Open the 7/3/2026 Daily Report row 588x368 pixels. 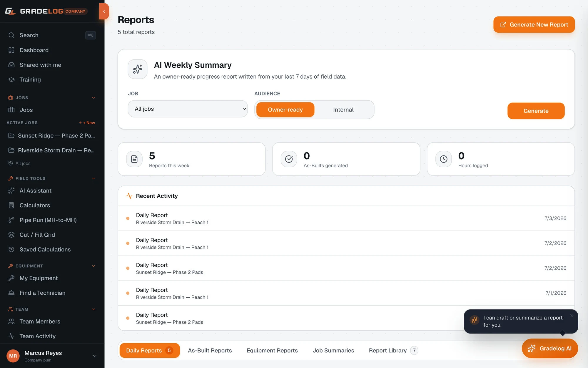click(x=346, y=218)
